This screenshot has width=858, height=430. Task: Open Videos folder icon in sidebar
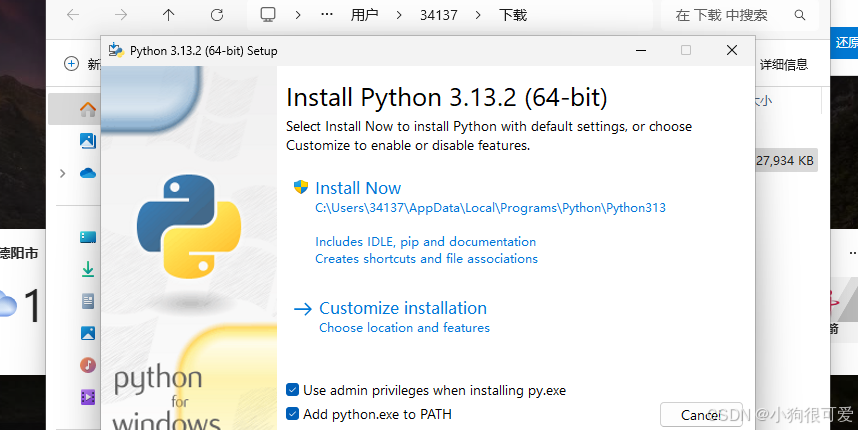pos(88,397)
